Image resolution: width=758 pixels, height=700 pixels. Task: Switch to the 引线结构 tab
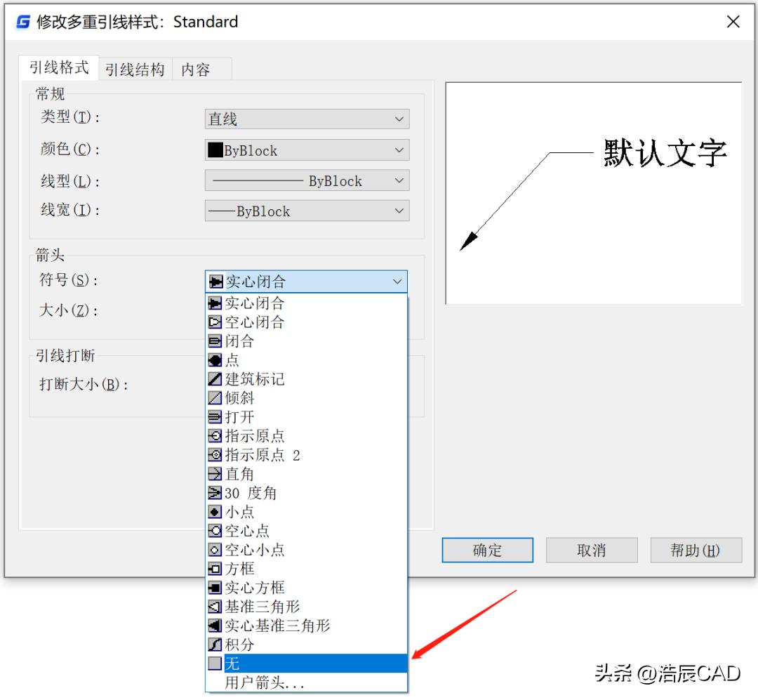135,69
